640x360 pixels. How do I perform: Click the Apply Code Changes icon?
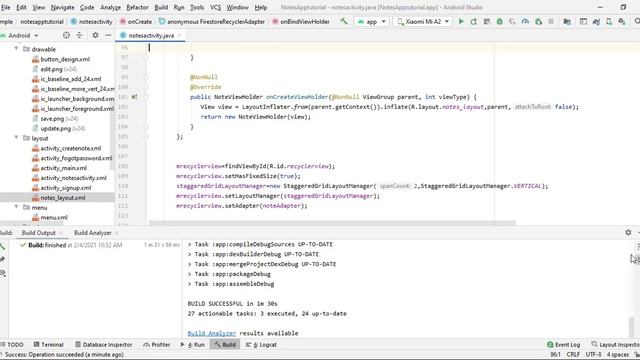(x=487, y=21)
